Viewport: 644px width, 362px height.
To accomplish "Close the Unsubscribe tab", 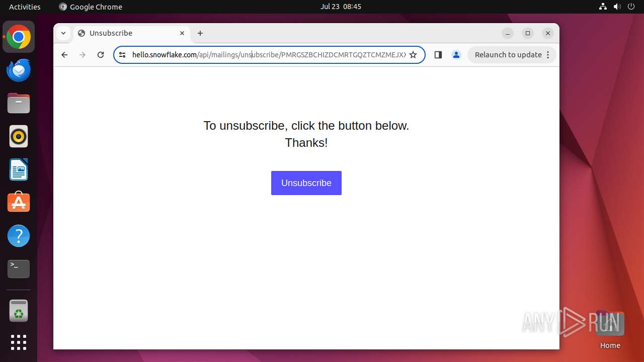I will coord(182,33).
